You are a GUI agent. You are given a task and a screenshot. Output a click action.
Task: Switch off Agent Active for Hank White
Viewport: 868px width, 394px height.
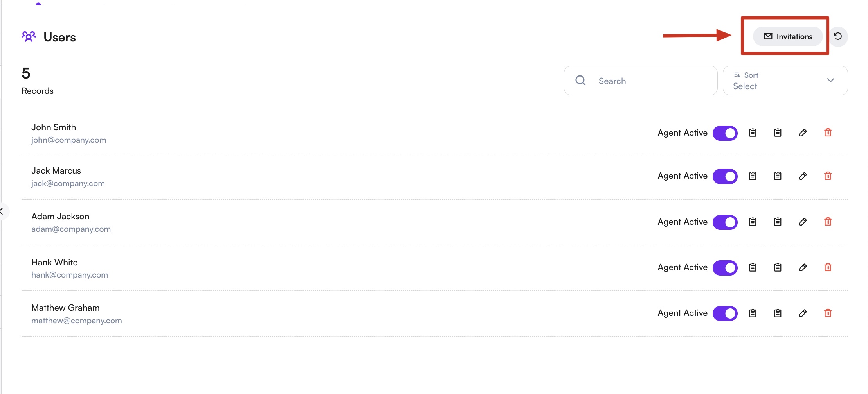coord(725,268)
